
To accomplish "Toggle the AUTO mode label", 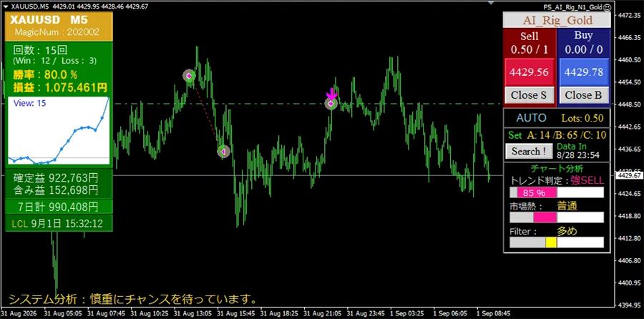I will coord(531,118).
